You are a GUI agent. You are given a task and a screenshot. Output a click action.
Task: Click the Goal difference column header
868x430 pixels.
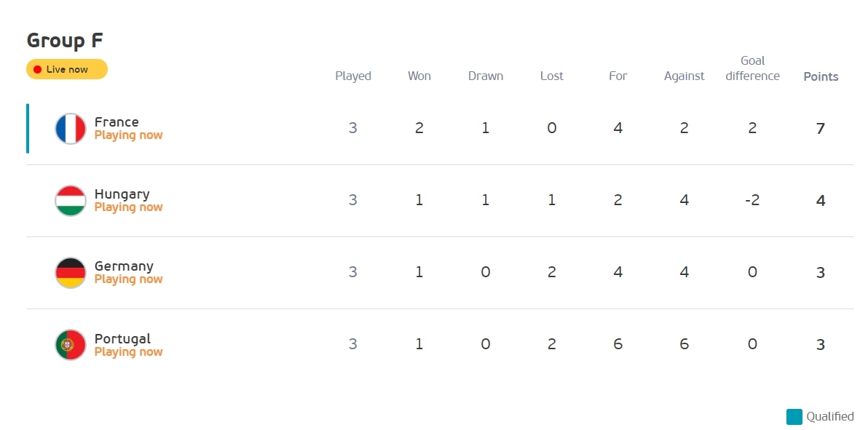[x=752, y=68]
